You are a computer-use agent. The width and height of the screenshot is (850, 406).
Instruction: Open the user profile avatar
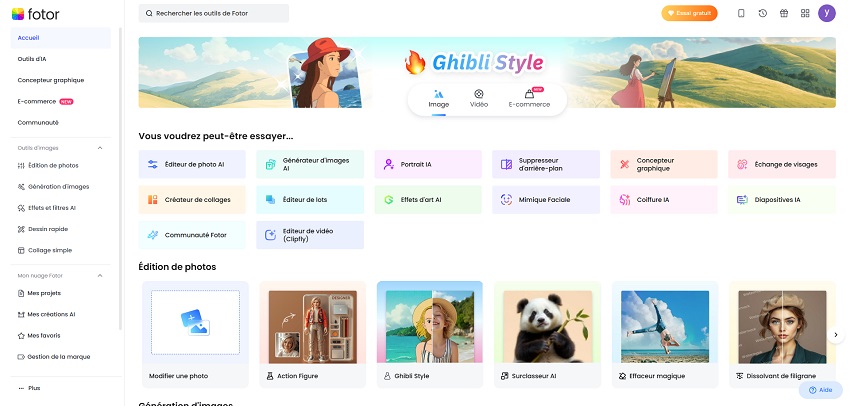coord(827,13)
